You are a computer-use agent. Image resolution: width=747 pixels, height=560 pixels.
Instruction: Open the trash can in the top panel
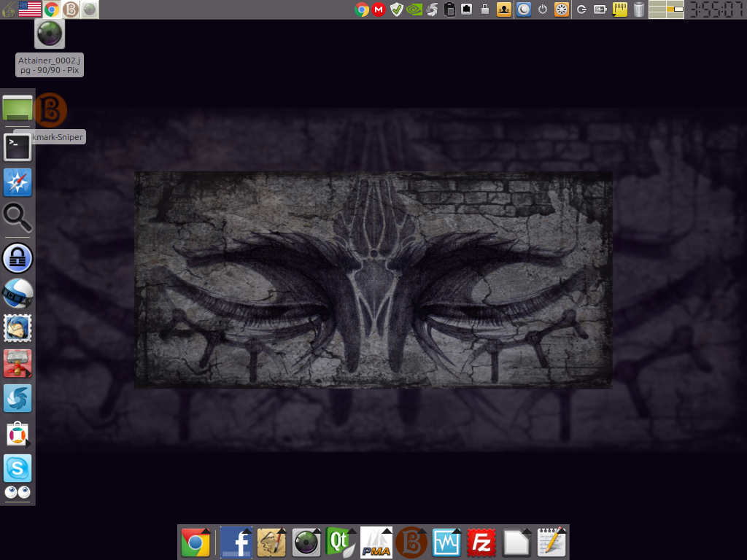(639, 9)
